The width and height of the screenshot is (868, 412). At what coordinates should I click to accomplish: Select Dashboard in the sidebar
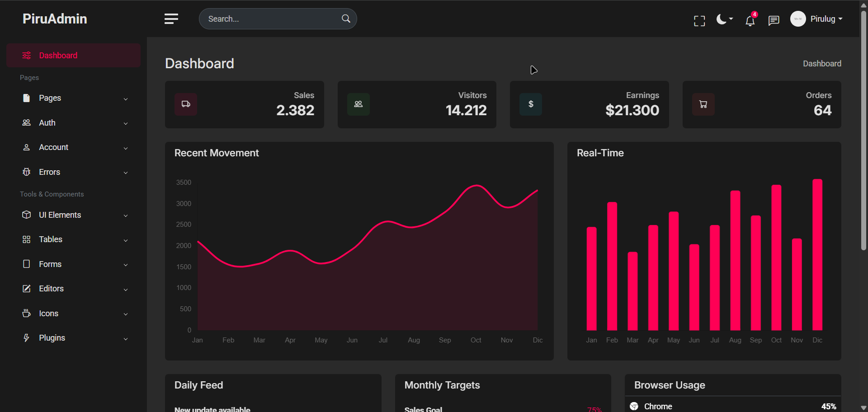click(73, 56)
